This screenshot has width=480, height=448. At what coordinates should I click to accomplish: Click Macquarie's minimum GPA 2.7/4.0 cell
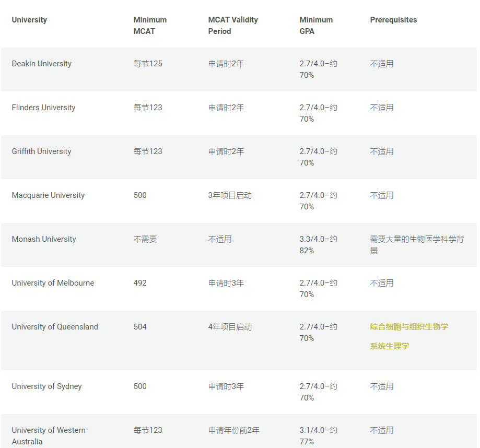click(x=319, y=201)
